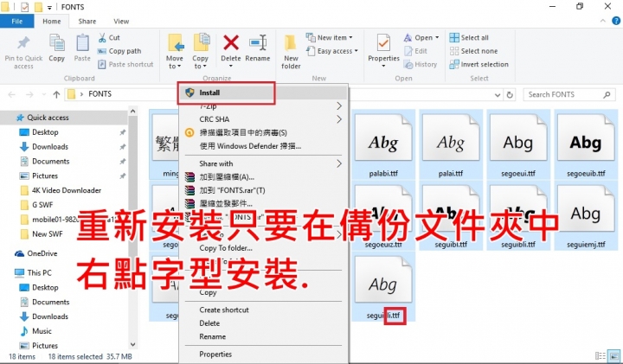
Task: Switch to the Share tab
Action: 87,21
